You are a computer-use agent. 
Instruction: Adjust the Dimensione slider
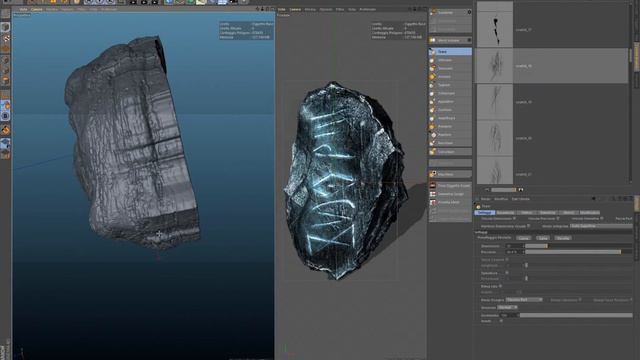pyautogui.click(x=578, y=246)
